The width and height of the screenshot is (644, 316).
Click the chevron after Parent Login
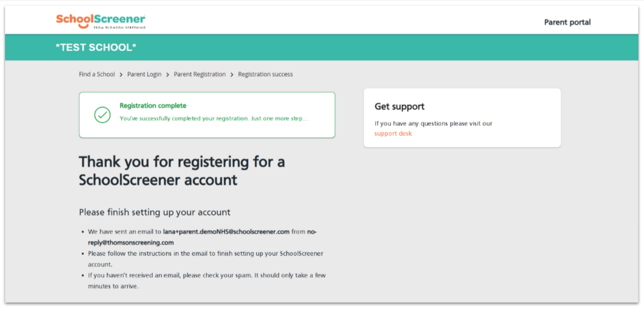168,75
